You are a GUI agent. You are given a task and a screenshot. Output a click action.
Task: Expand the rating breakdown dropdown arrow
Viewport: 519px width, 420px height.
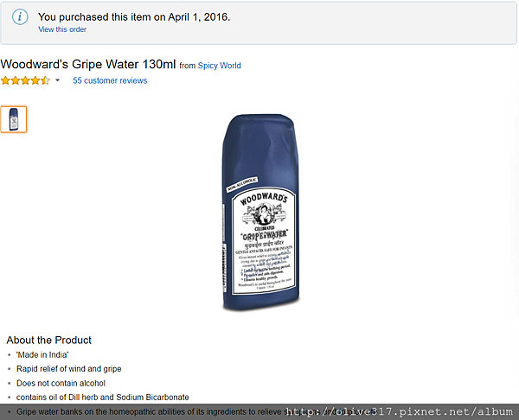click(x=57, y=80)
